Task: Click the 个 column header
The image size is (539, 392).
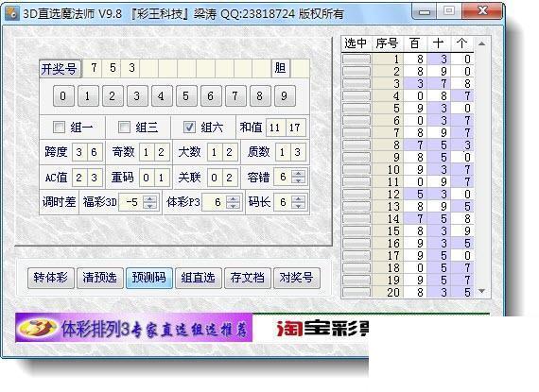Action: pos(462,43)
